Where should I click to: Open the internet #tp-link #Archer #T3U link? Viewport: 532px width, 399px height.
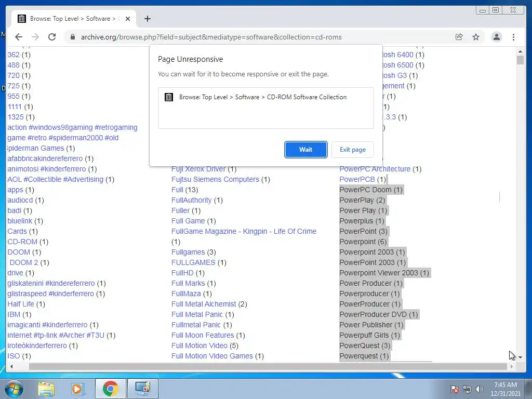56,335
